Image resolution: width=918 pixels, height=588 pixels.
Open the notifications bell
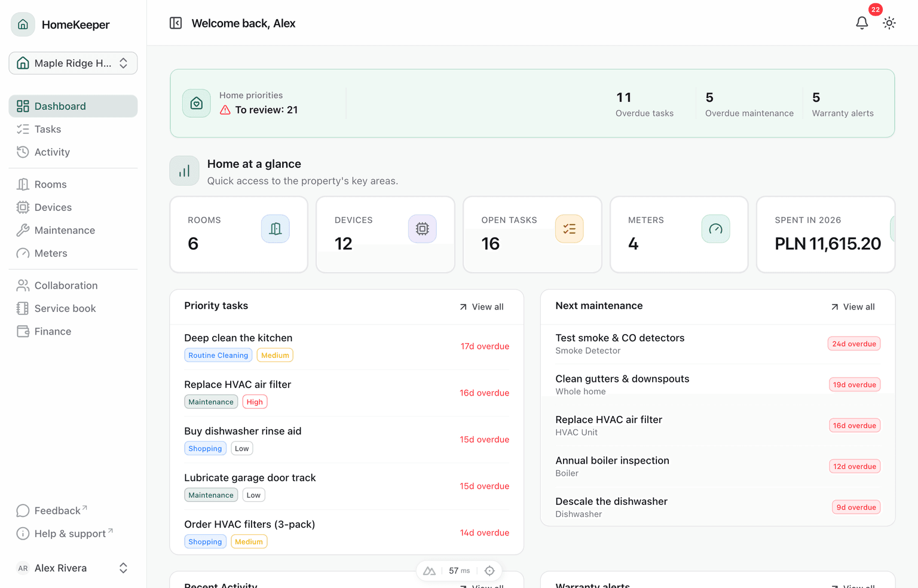pos(862,23)
